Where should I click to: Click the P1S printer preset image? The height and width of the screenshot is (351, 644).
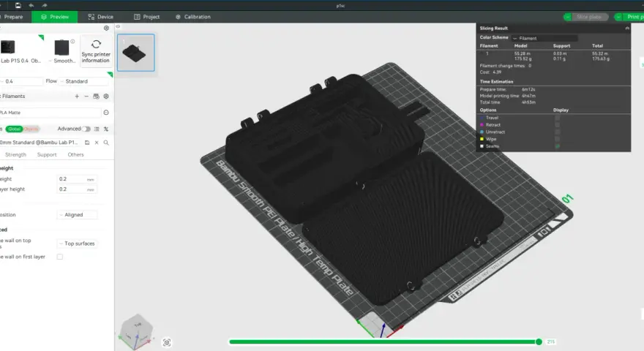(8, 48)
